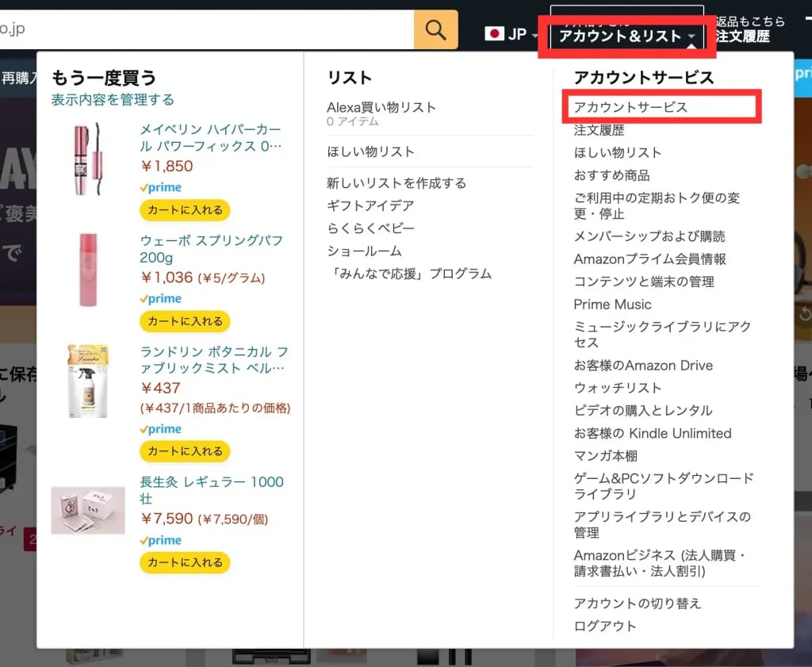812x667 pixels.
Task: Collapse the アカウント＆リスト menu arrow
Action: [x=692, y=37]
